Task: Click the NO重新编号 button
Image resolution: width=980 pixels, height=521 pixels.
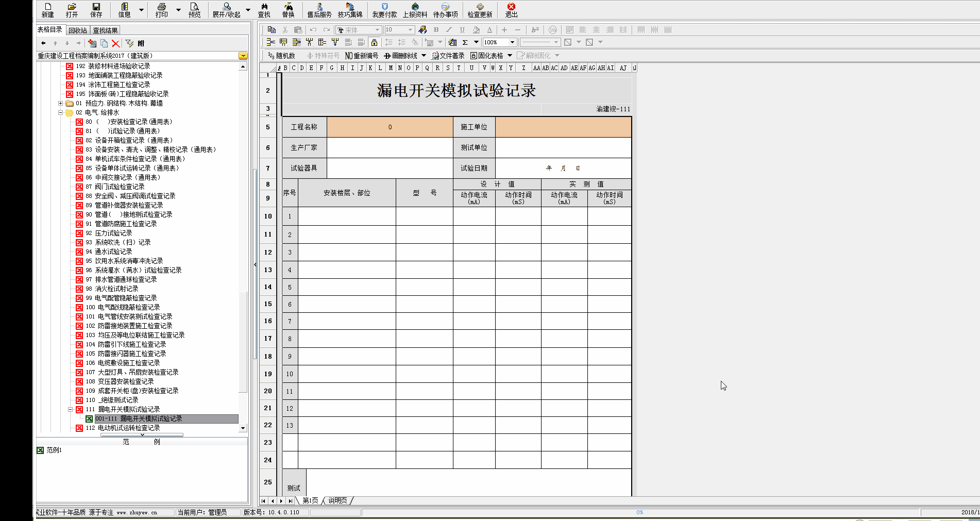Action: click(362, 56)
